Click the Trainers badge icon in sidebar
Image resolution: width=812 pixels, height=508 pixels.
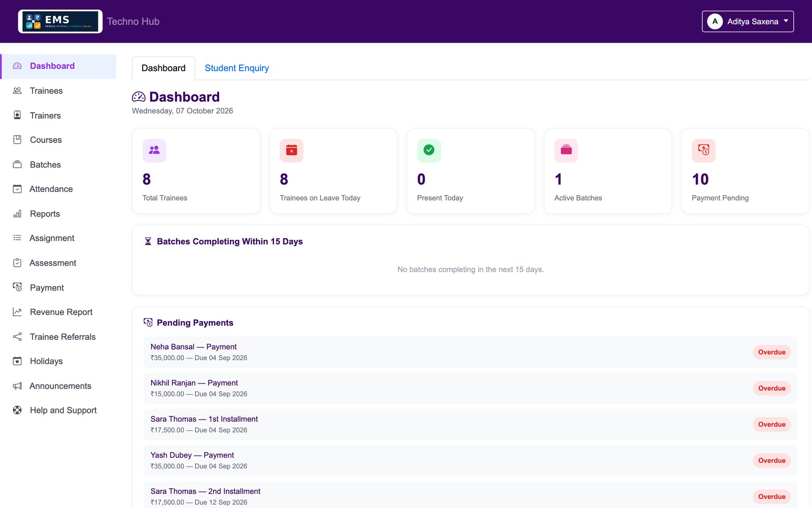(x=17, y=115)
